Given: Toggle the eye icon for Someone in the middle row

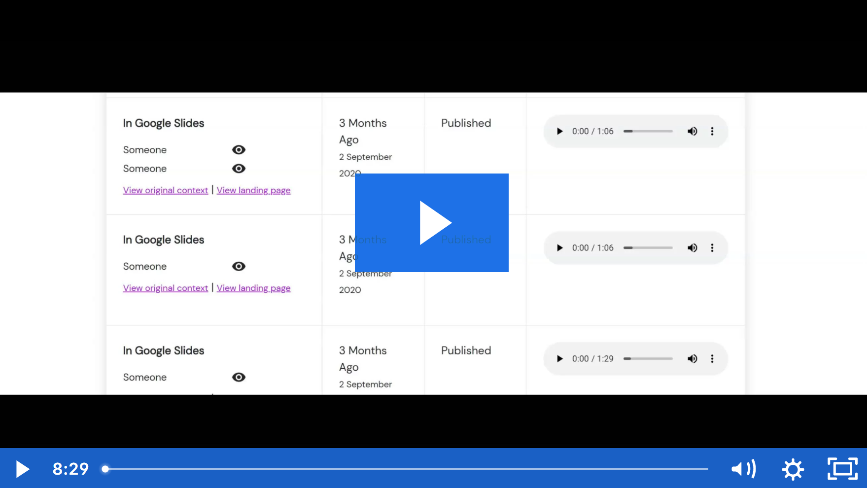Looking at the screenshot, I should pos(239,266).
